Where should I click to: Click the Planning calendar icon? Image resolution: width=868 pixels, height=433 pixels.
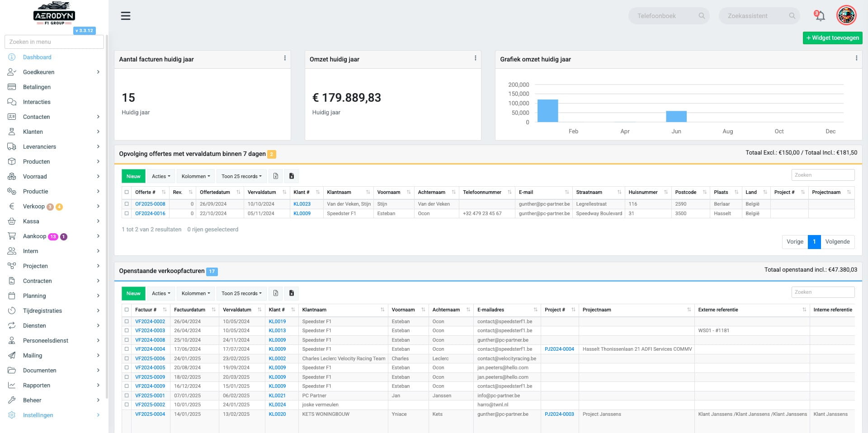coord(12,296)
